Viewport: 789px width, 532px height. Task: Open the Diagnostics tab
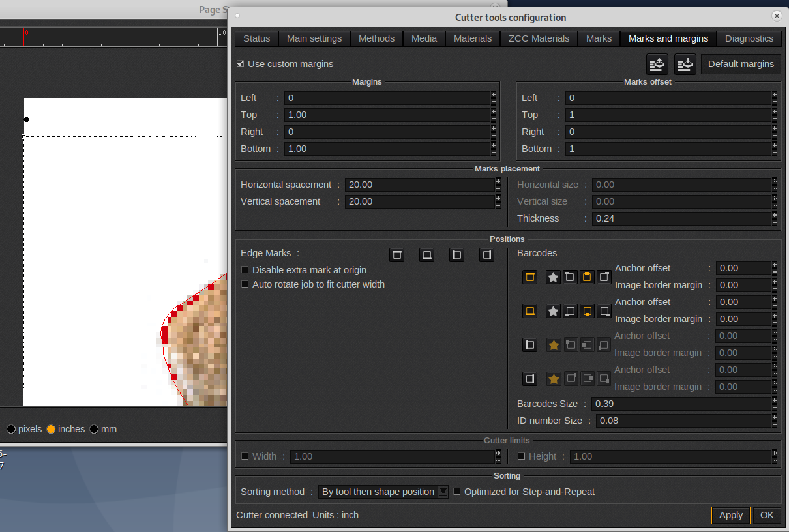[x=749, y=38]
